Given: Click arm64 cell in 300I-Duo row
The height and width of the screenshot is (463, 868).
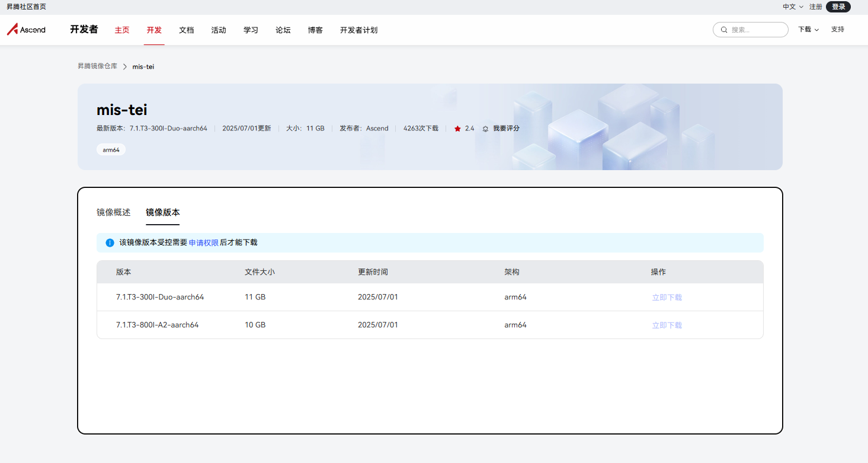Looking at the screenshot, I should pos(515,297).
